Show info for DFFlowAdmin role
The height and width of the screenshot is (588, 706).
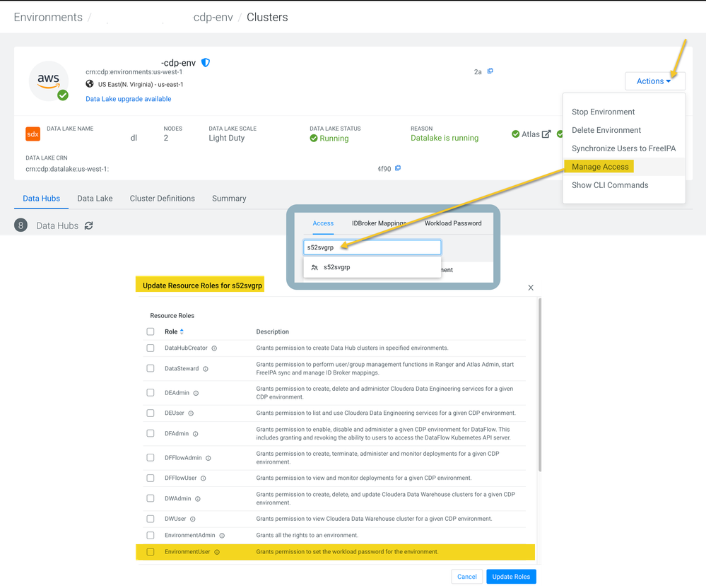[208, 459]
